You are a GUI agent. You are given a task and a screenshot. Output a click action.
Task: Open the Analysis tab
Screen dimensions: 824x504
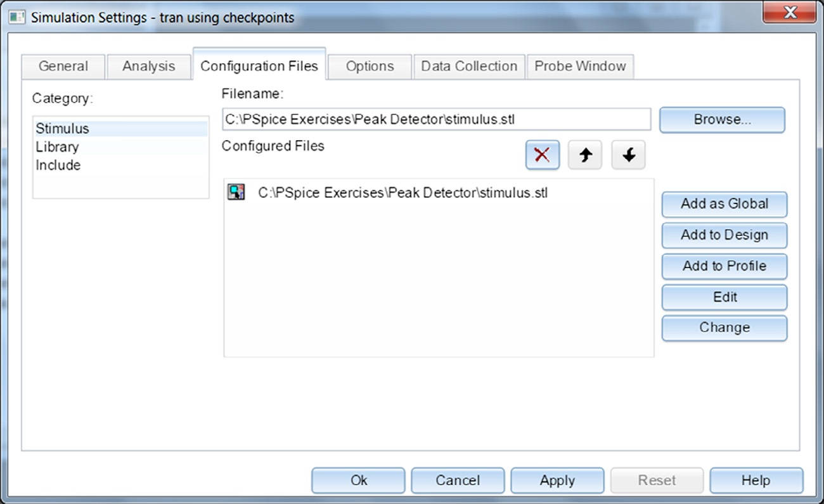(x=148, y=67)
